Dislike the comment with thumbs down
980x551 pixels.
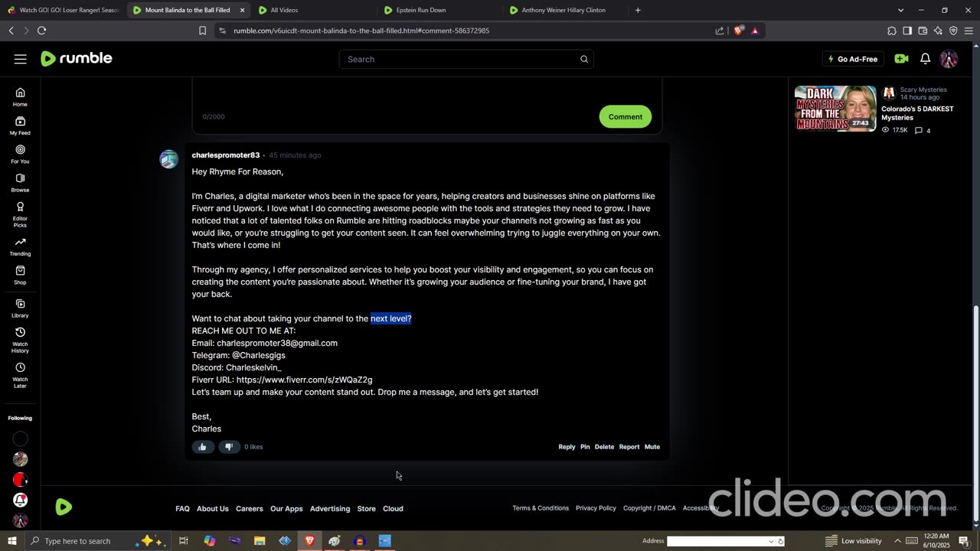pyautogui.click(x=228, y=447)
